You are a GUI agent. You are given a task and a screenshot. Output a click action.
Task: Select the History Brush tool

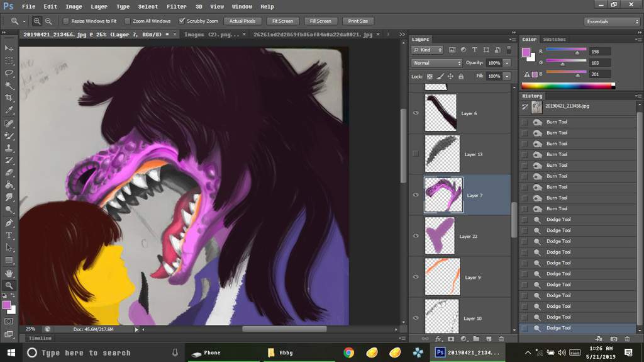[9, 161]
